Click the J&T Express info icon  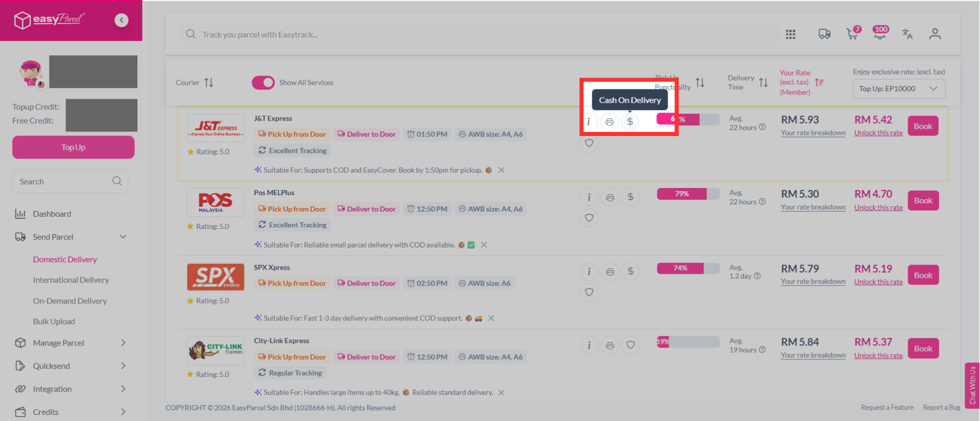(x=589, y=122)
